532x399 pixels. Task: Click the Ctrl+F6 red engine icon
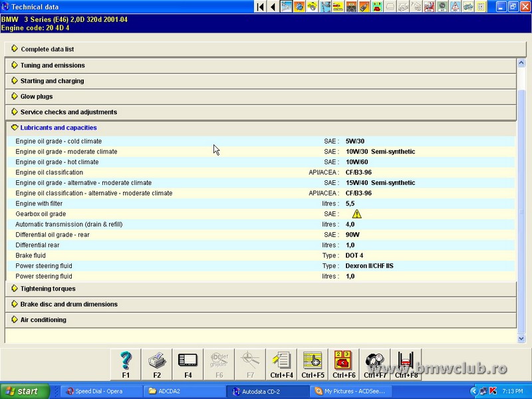(x=343, y=364)
